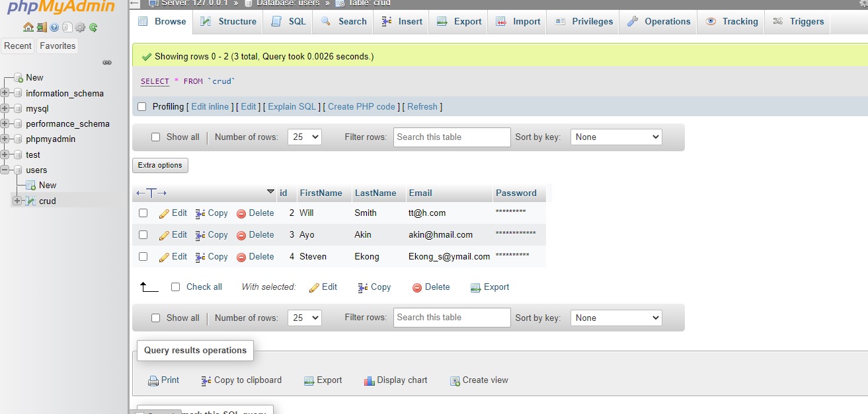Screen dimensions: 868x414
Task: Go to phpMyAdmin home via house icon
Action: [x=28, y=27]
